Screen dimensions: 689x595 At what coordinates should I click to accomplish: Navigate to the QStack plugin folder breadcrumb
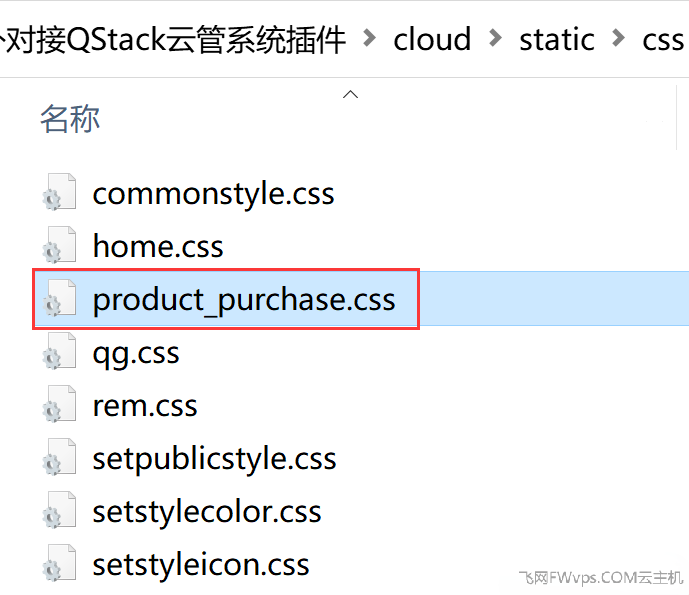click(173, 40)
